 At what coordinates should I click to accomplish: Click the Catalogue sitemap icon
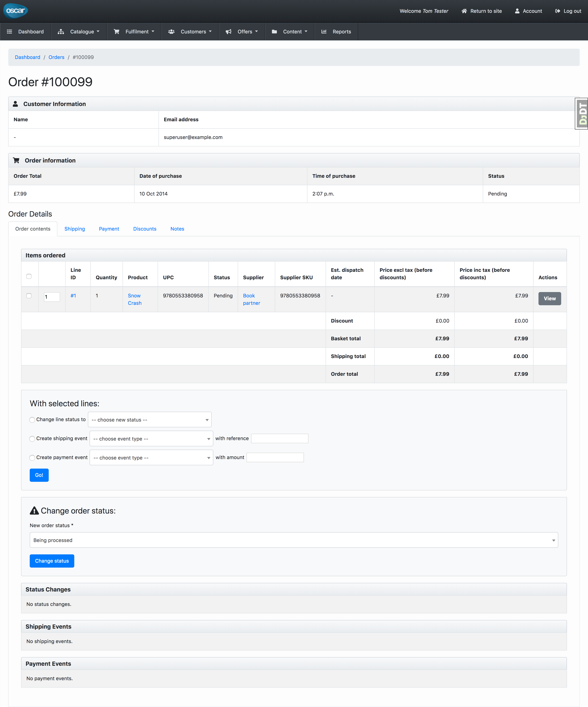pos(61,32)
